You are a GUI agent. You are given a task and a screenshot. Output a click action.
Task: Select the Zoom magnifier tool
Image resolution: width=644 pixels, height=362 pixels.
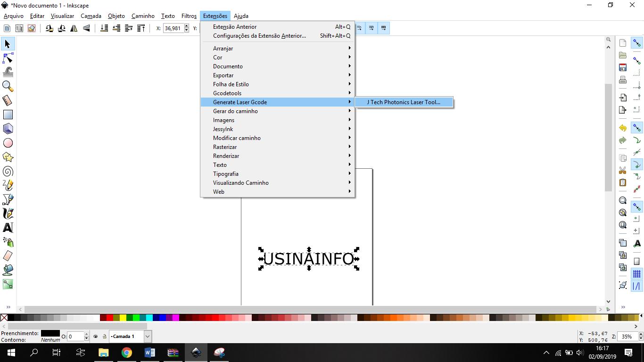[x=8, y=86]
